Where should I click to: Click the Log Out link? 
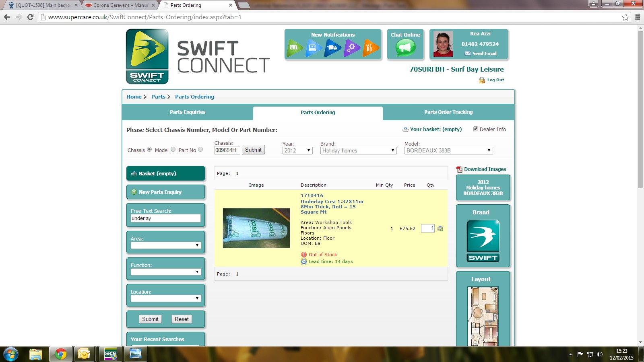point(495,80)
